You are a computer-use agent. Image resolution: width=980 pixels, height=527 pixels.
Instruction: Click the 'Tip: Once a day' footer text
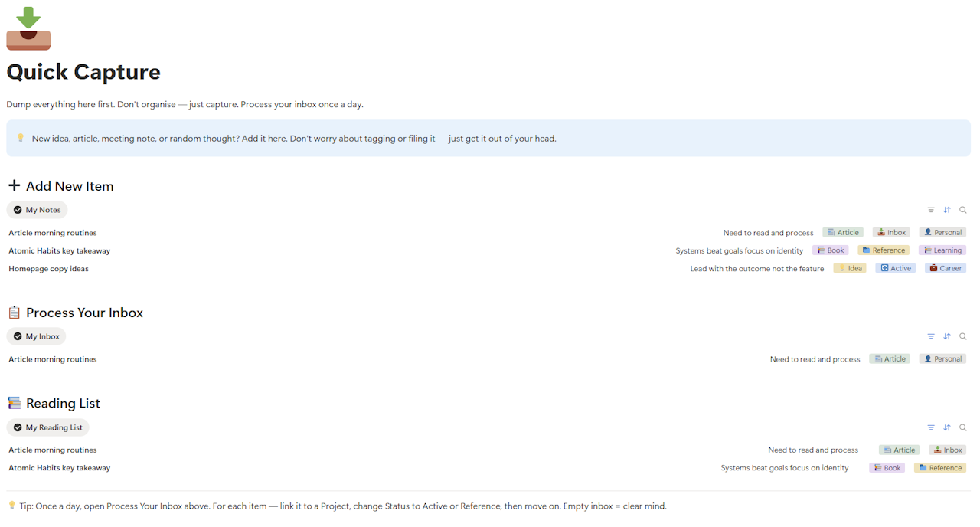343,506
